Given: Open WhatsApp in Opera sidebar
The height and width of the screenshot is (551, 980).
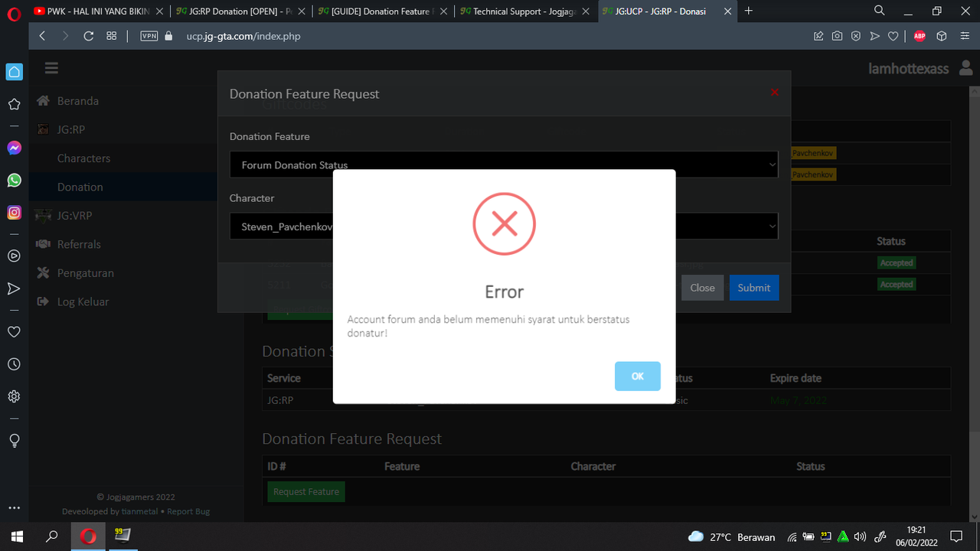Looking at the screenshot, I should 14,181.
